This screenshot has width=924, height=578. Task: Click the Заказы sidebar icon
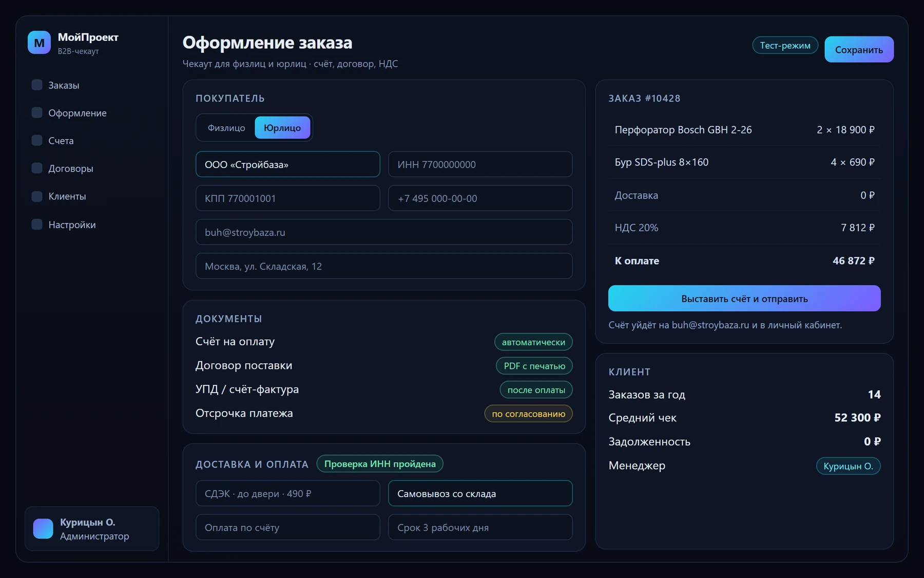[x=37, y=85]
